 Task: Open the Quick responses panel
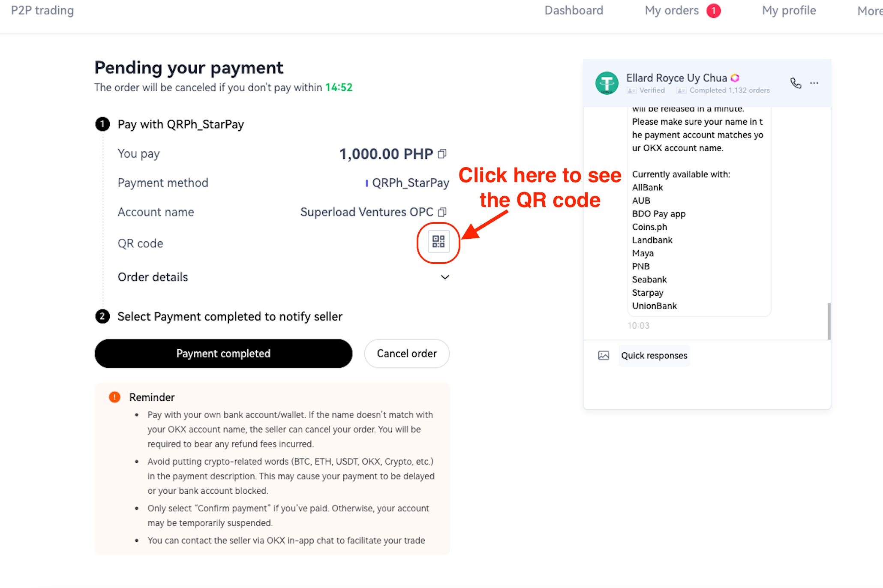pos(654,355)
